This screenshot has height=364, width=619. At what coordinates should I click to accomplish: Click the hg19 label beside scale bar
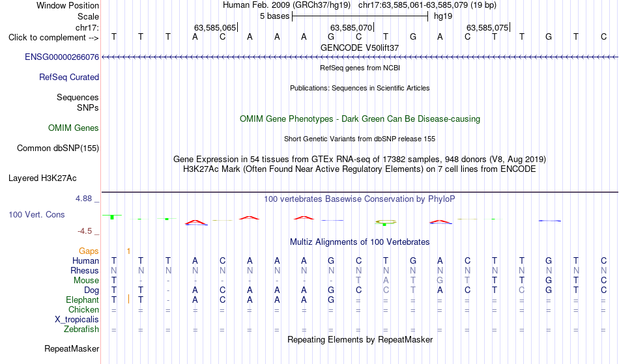coord(443,16)
